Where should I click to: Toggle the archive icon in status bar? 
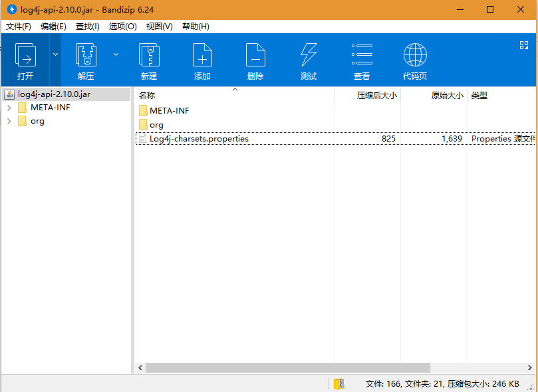point(339,383)
